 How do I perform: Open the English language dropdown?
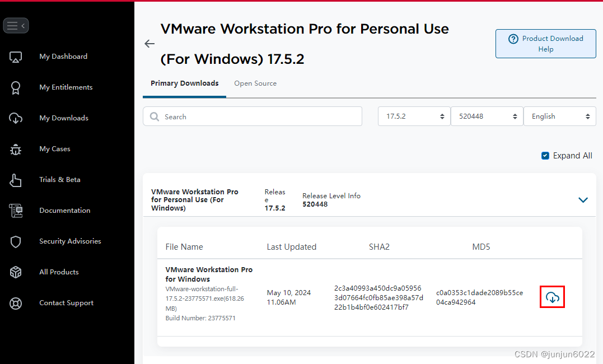point(559,116)
